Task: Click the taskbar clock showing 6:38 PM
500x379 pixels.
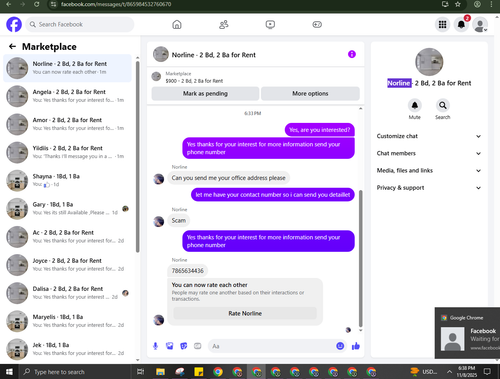Action: [x=467, y=372]
